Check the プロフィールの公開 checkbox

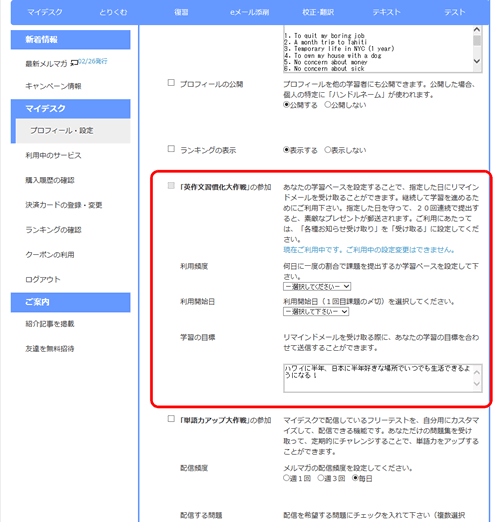point(171,83)
